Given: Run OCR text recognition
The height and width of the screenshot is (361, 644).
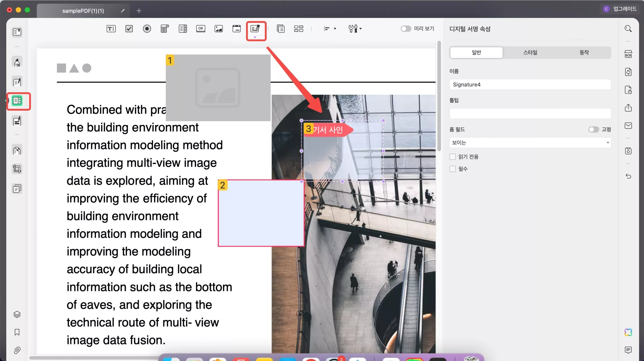Looking at the screenshot, I should click(628, 54).
